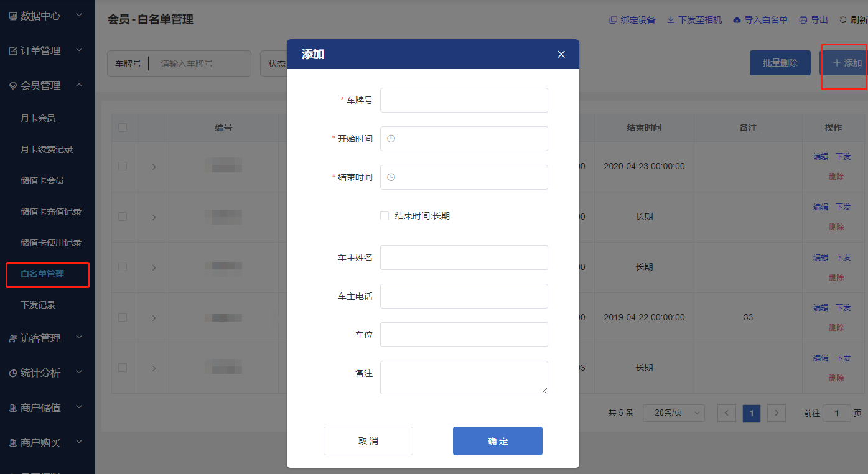Click the 开始时间 input field
Viewport: 868px width, 474px height.
click(x=464, y=139)
